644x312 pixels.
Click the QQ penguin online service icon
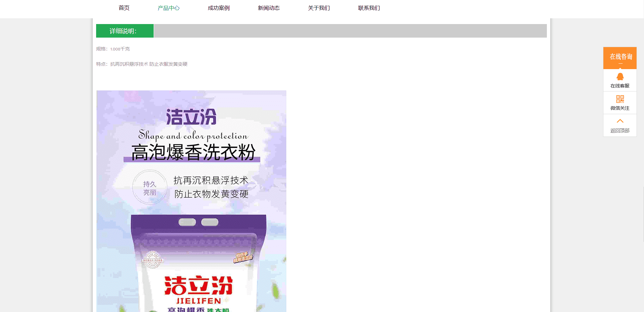click(620, 77)
